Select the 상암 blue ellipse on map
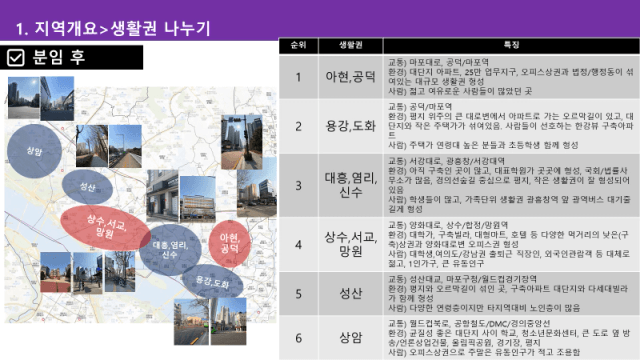 34,151
